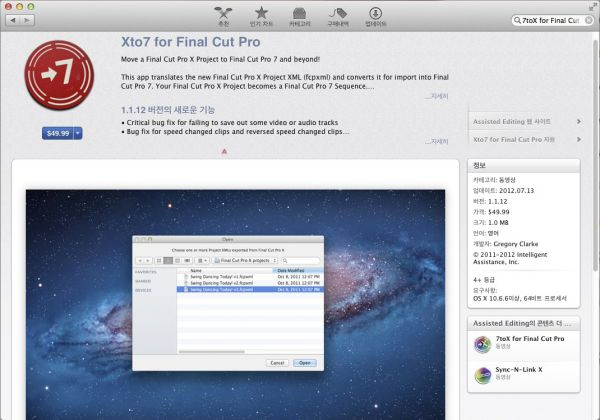Click the OS X 10.6.6 requirement text
Image resolution: width=600 pixels, height=420 pixels.
(520, 298)
